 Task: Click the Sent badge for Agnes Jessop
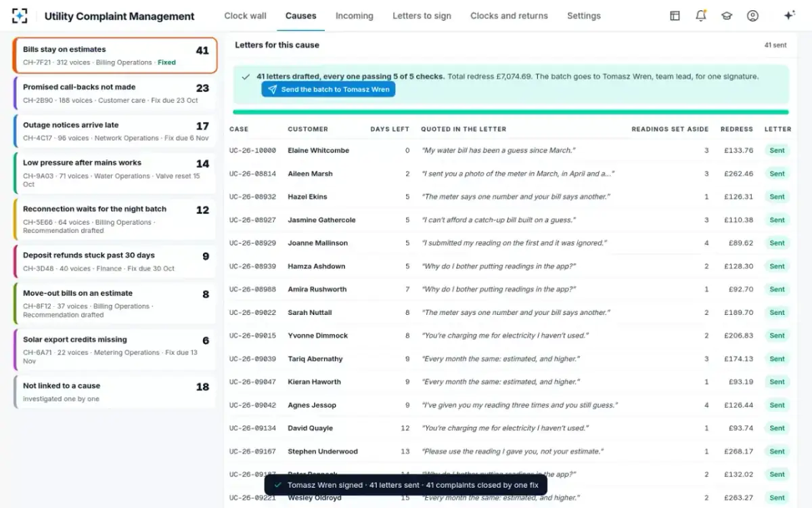coord(777,405)
